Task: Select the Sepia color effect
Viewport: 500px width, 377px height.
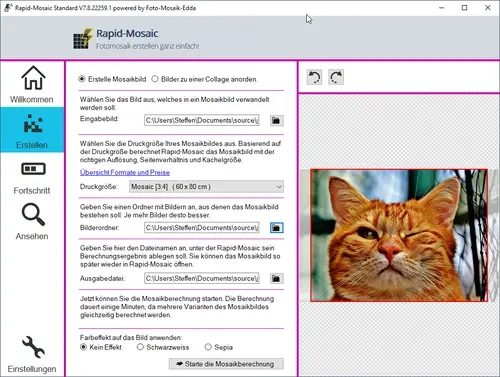Action: coord(219,347)
